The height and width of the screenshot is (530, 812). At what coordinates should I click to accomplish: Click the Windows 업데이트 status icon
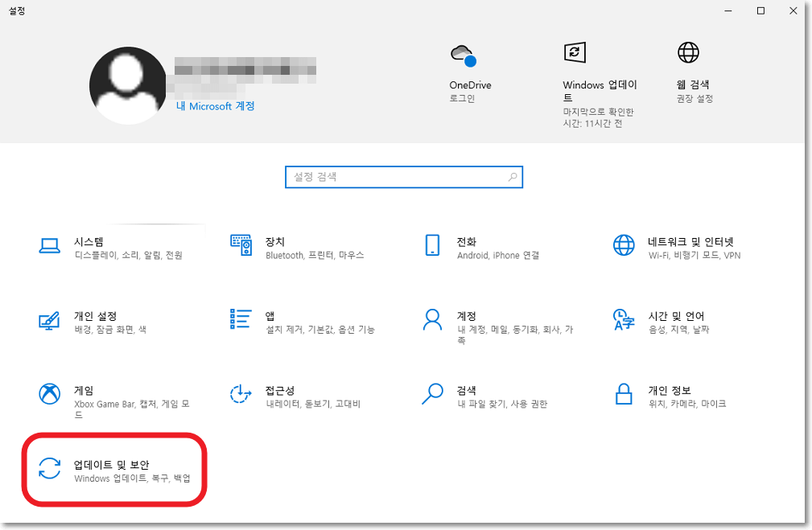point(574,53)
